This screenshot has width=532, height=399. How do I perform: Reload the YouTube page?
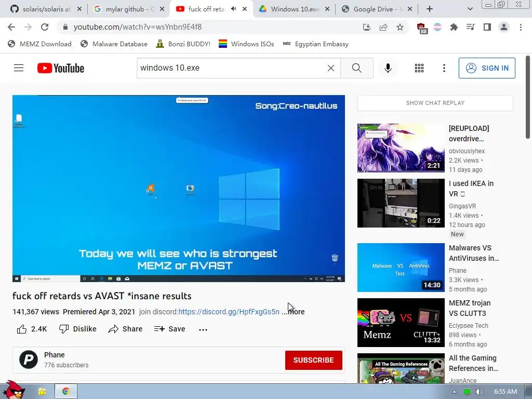45,27
